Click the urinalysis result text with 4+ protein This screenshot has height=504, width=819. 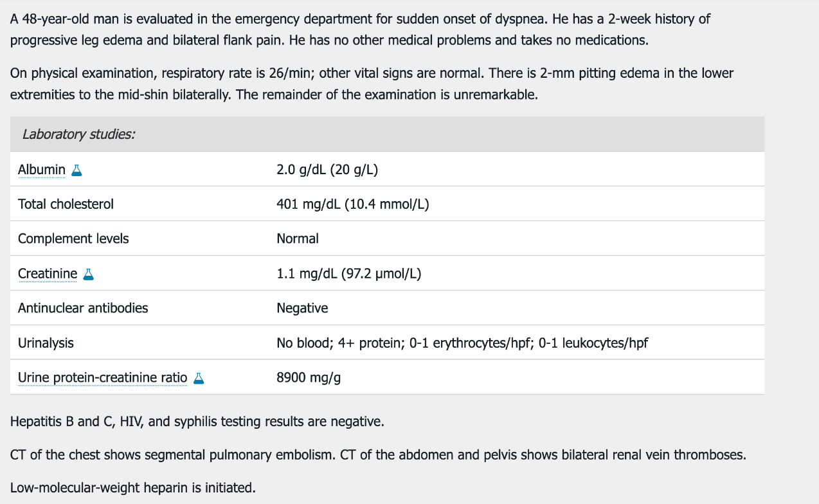coord(462,343)
